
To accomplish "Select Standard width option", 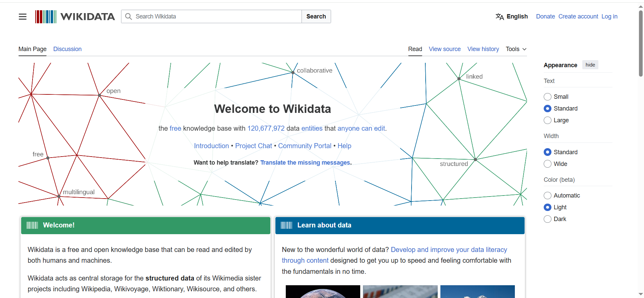I will [x=547, y=152].
